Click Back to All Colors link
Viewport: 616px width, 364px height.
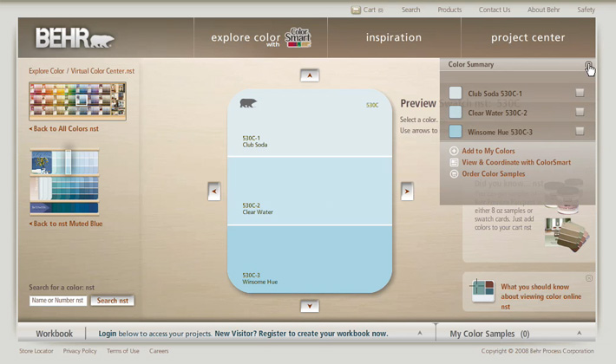coord(64,128)
